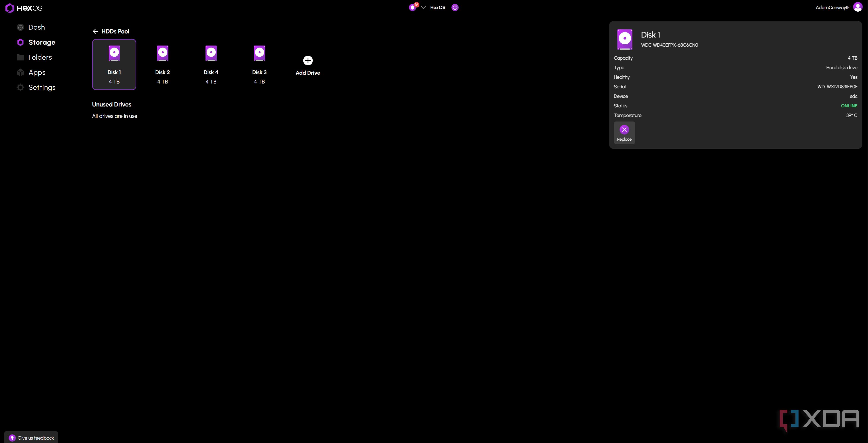Click the Unused Drives heading
Viewport: 868px width, 443px height.
[112, 105]
